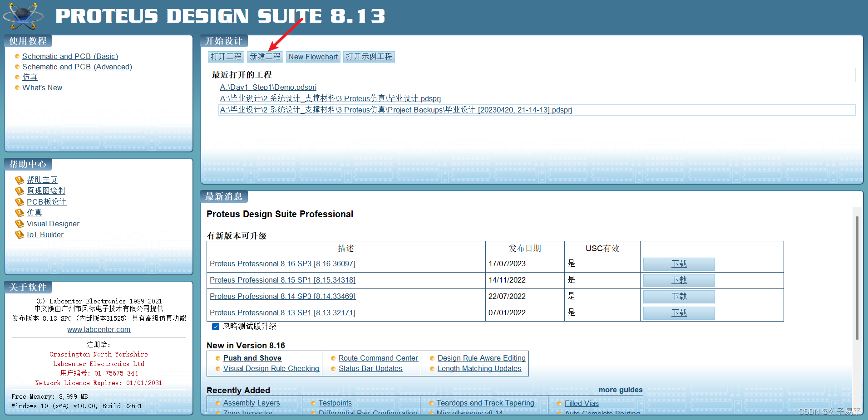The height and width of the screenshot is (420, 868).
Task: Visit www.labcenter.com website link
Action: [x=99, y=330]
